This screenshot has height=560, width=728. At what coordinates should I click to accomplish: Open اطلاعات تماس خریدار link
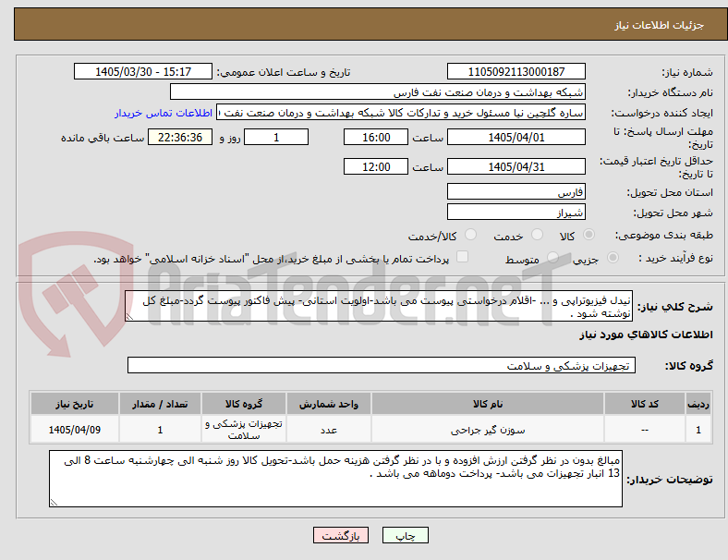click(x=164, y=113)
